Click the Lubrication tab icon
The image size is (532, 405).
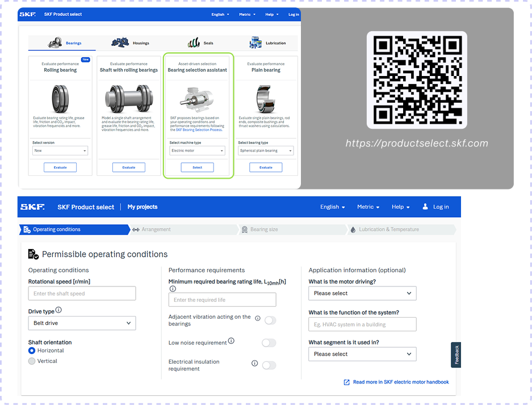tap(255, 43)
